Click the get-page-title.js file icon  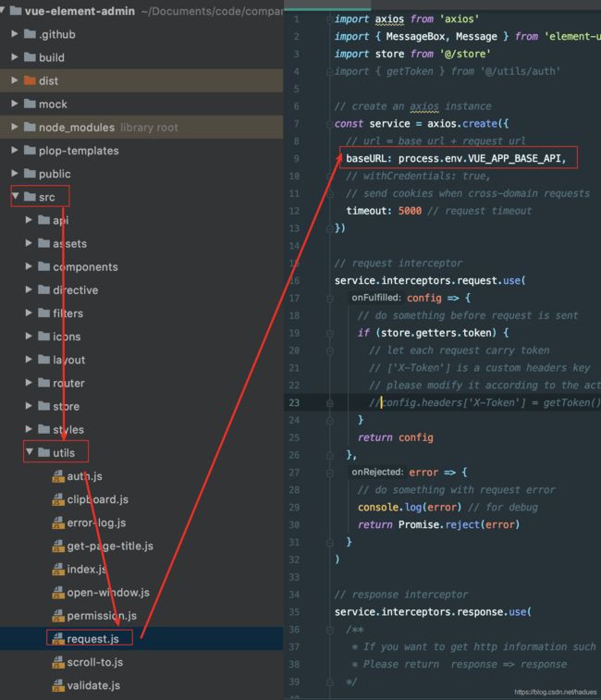coord(58,546)
